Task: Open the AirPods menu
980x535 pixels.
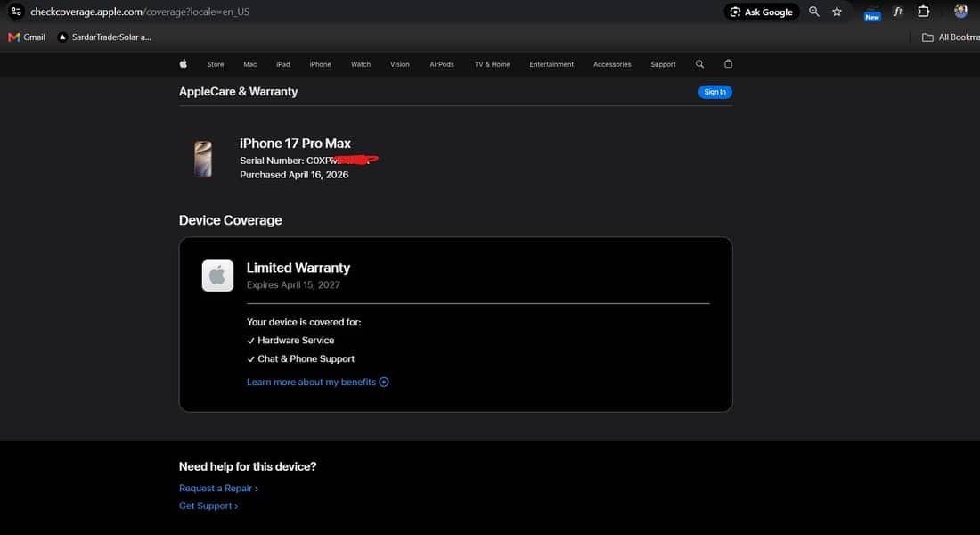Action: 442,64
